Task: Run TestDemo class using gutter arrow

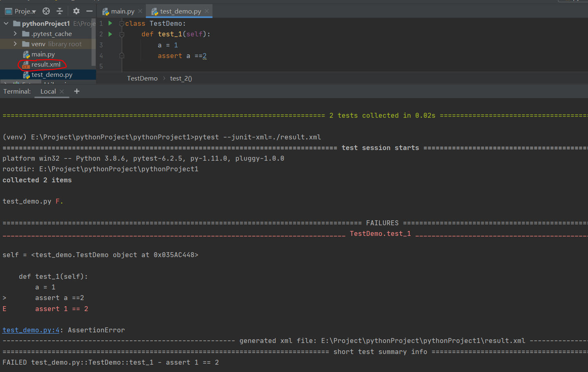Action: tap(110, 23)
